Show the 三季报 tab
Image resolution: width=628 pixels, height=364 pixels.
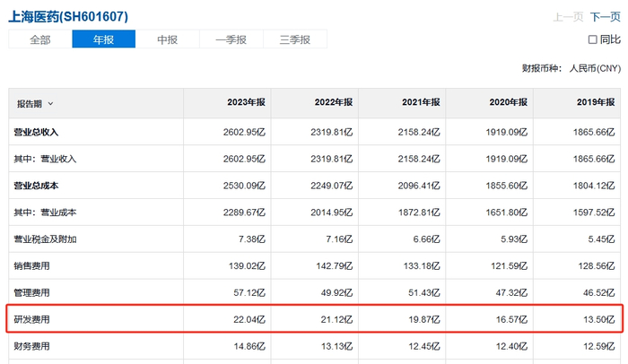click(x=294, y=39)
